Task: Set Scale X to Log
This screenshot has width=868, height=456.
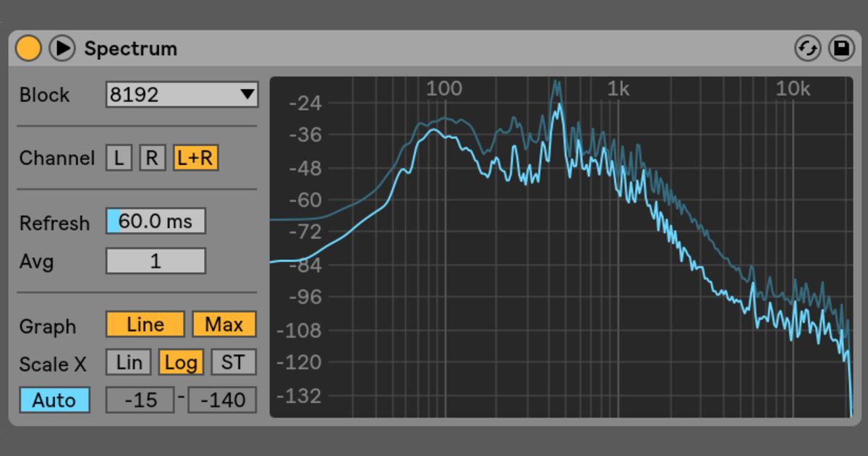Action: 181,362
